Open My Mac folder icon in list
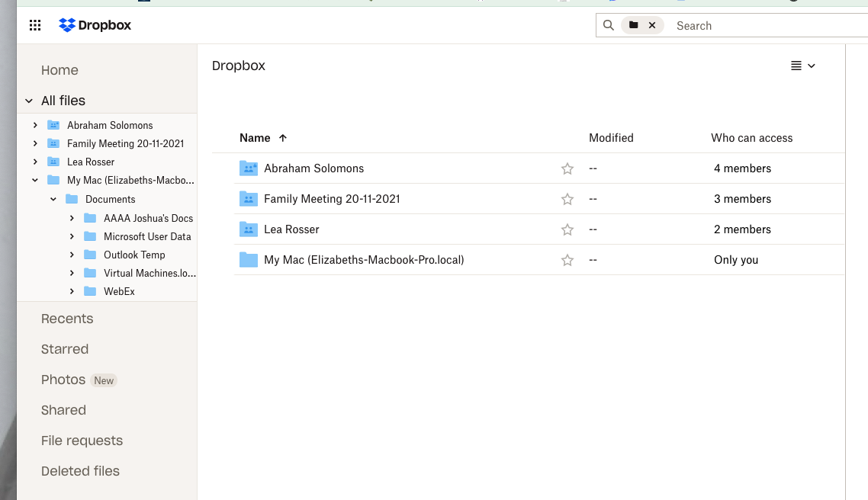The height and width of the screenshot is (500, 868). (x=249, y=259)
